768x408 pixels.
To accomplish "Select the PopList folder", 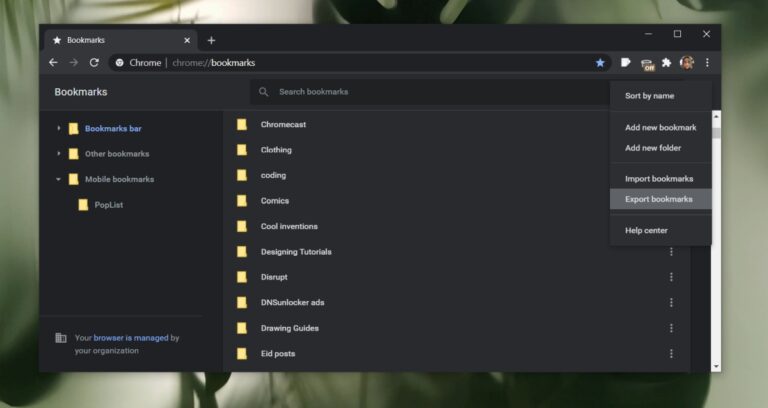I will coord(109,205).
